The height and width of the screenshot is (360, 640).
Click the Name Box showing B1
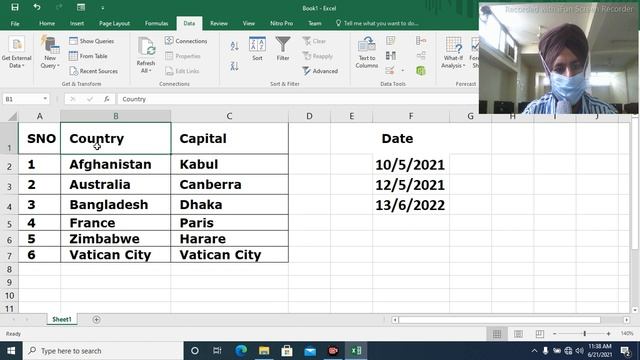click(21, 99)
